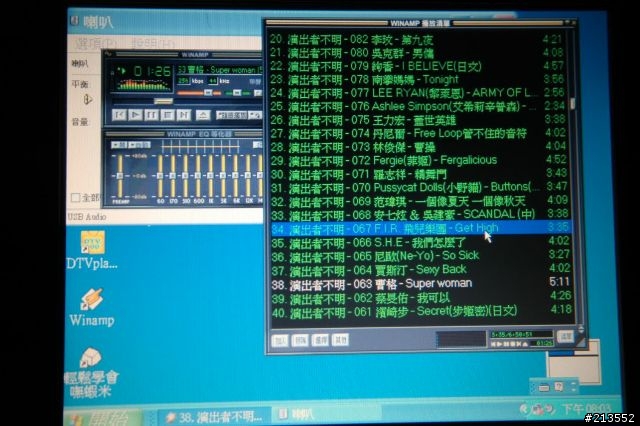This screenshot has height=426, width=640.
Task: Toggle shuffle button in Winamp main window
Action: (x=232, y=115)
